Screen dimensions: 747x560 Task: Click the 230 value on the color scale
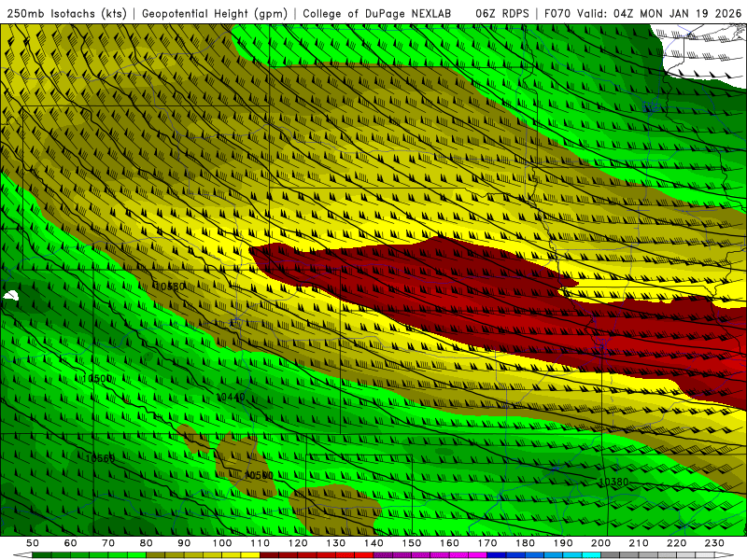coord(714,543)
